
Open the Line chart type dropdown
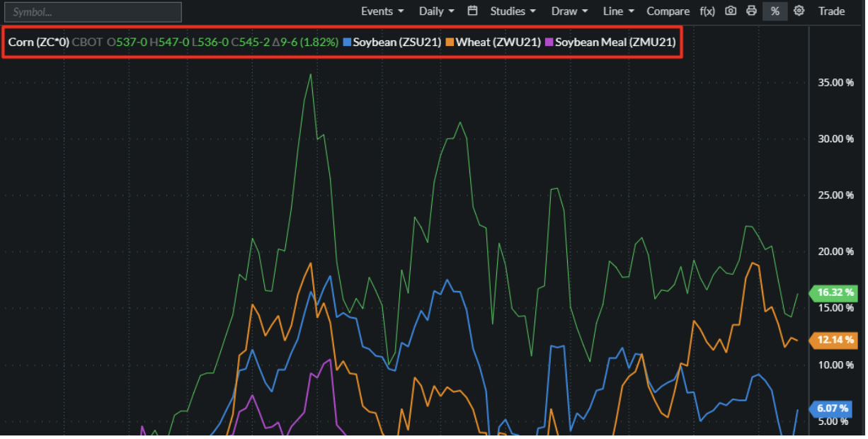[x=618, y=11]
